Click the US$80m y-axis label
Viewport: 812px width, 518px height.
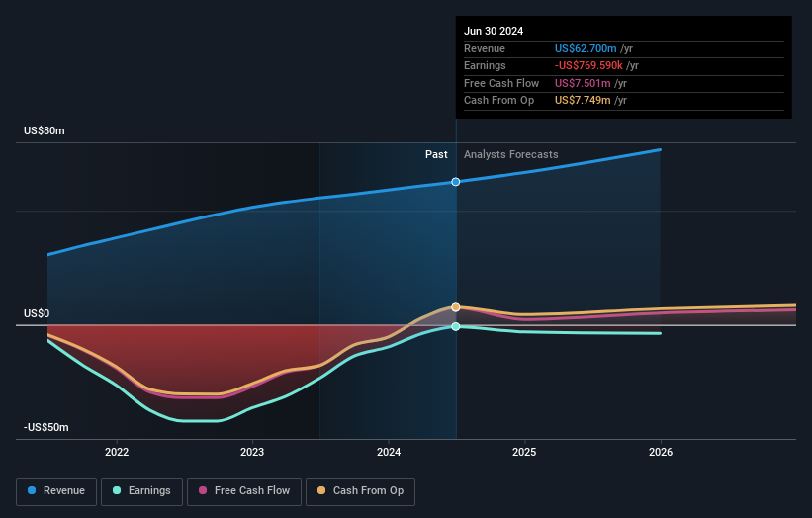(45, 130)
